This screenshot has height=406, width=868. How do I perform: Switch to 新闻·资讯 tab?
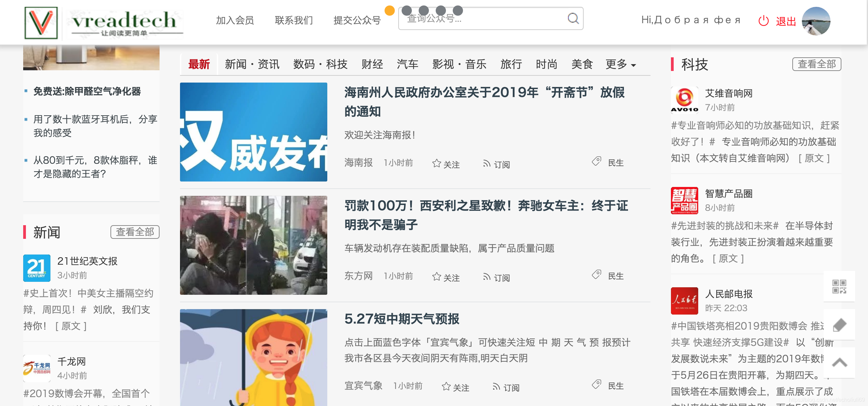(x=252, y=64)
